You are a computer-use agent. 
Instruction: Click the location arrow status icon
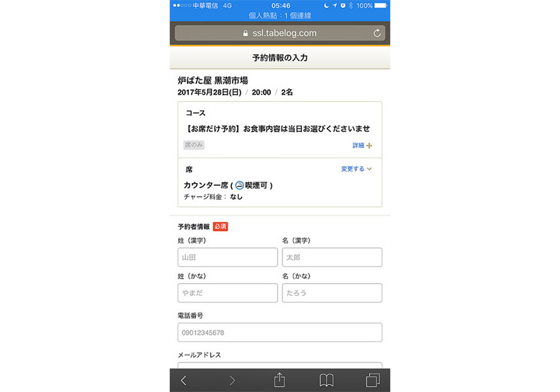click(334, 6)
